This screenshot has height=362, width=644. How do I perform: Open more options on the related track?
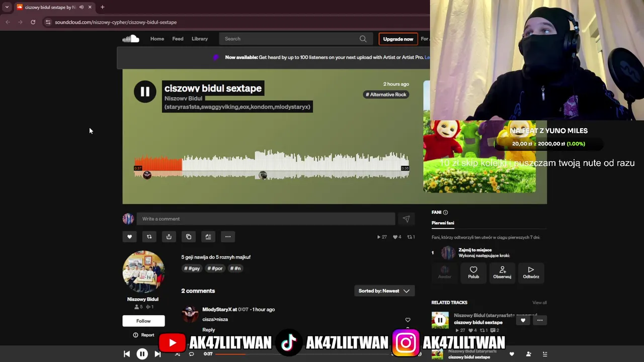point(540,320)
